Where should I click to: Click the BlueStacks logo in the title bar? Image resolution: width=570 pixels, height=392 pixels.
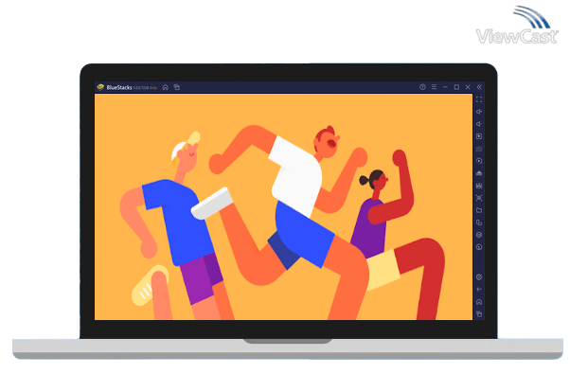100,87
